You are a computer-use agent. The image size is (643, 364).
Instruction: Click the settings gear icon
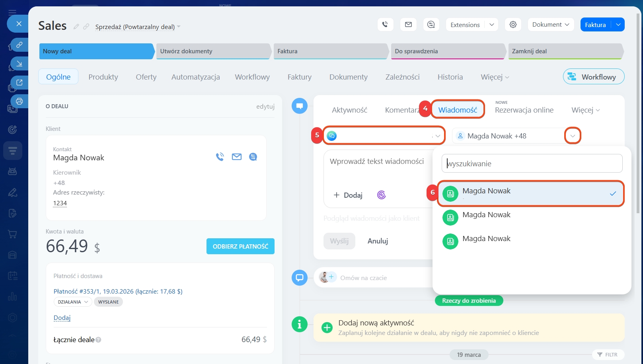(x=513, y=25)
